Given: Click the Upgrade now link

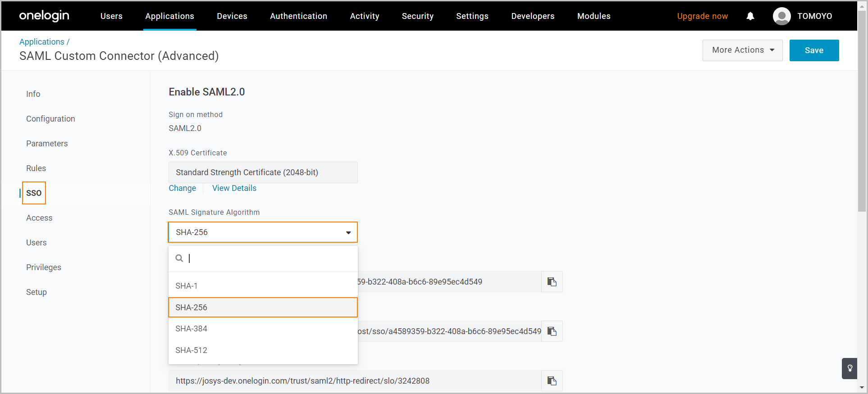Looking at the screenshot, I should (x=702, y=16).
